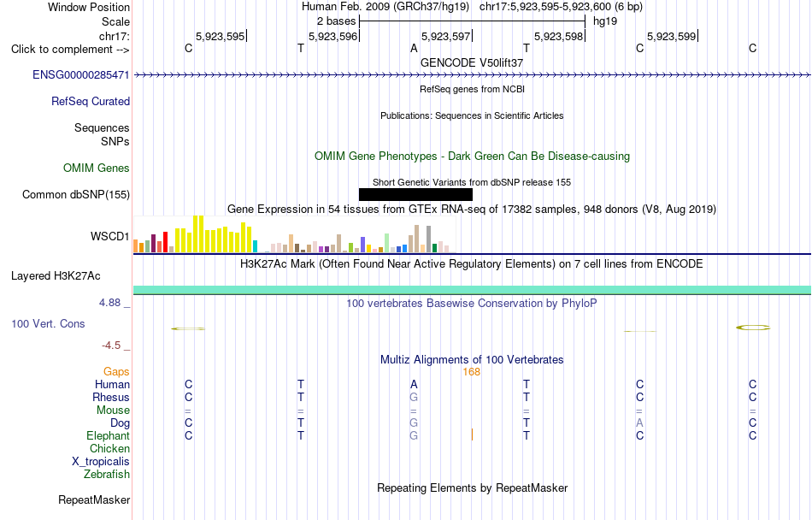Open Gene Expression in 54 tissues GTEx title
The height and width of the screenshot is (520, 812).
pos(472,210)
